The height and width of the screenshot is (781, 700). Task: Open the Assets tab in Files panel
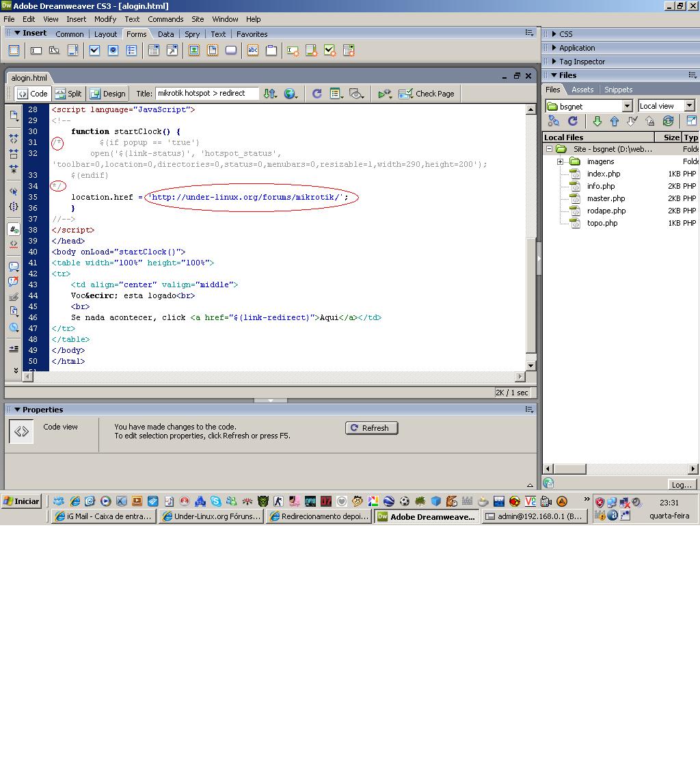[582, 90]
